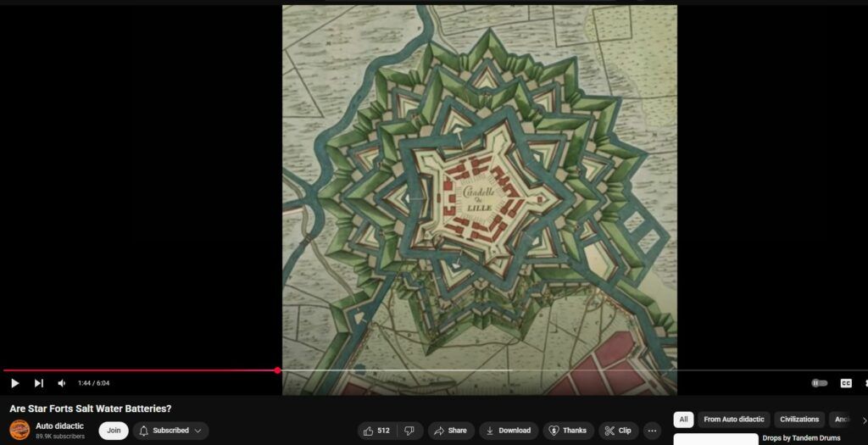
Task: Expand the Subscribed notification dropdown
Action: [171, 431]
